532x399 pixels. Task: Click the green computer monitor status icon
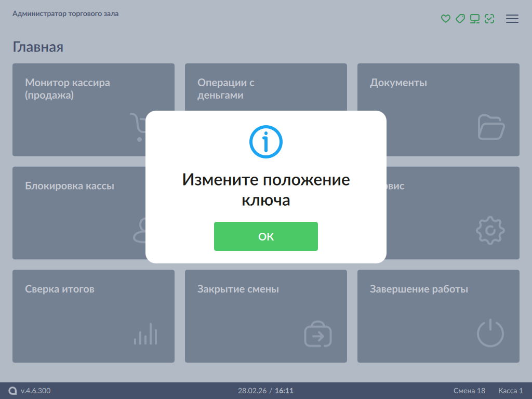point(474,19)
